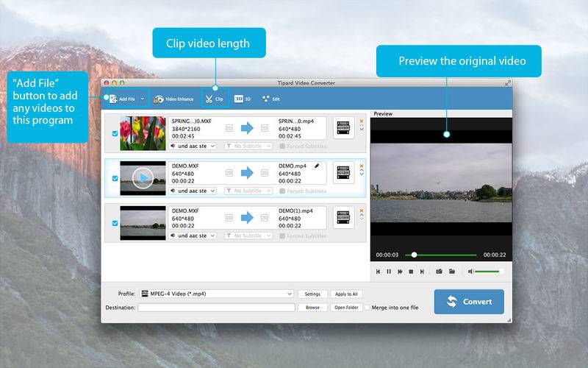
Task: Open audio track dropdown in DEMO.mp4 row
Action: point(193,191)
